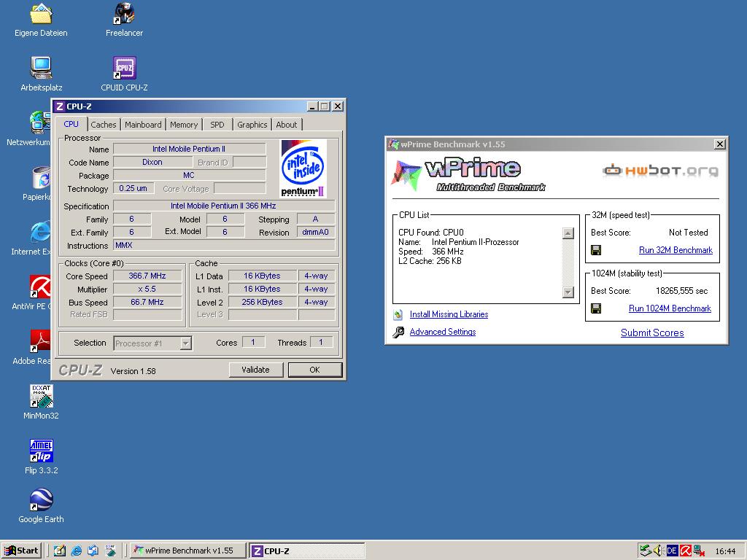Click safely remove hardware tray icon
The width and height of the screenshot is (747, 560).
coord(645,551)
